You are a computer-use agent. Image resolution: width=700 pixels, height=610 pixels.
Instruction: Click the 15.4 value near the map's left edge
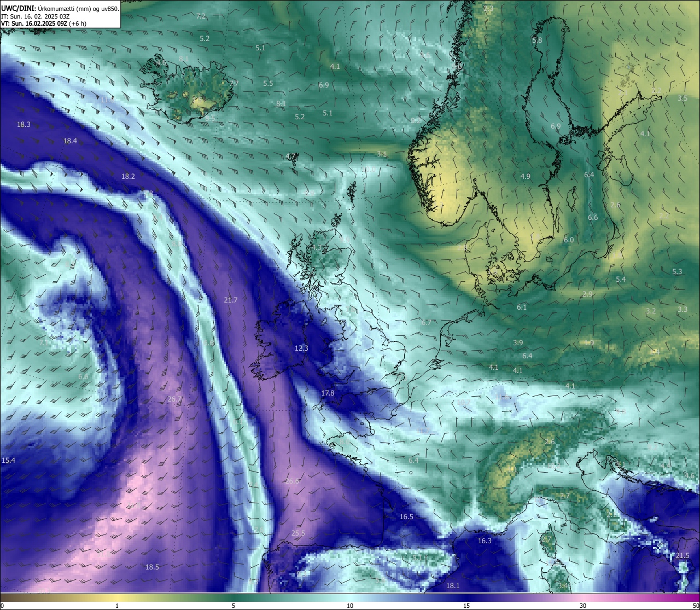pos(8,461)
